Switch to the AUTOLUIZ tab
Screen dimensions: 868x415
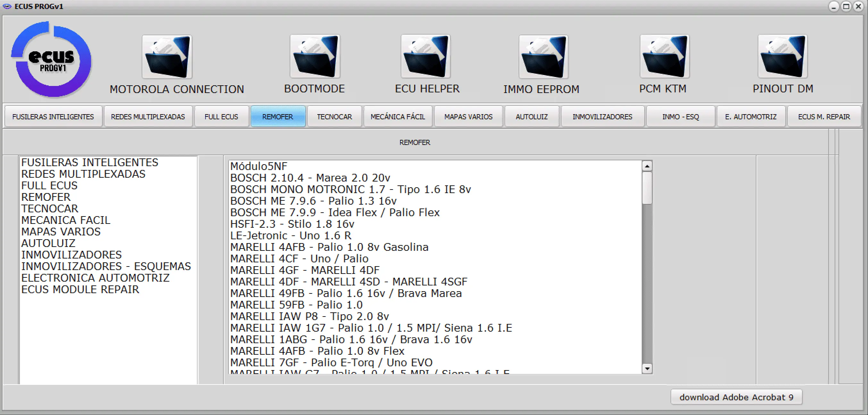click(532, 117)
